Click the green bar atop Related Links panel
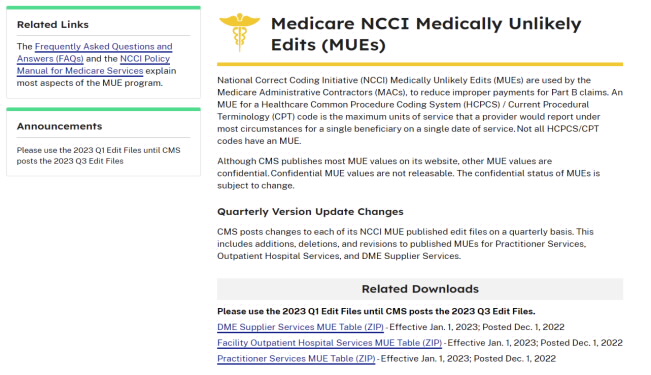The image size is (651, 375). pos(103,7)
